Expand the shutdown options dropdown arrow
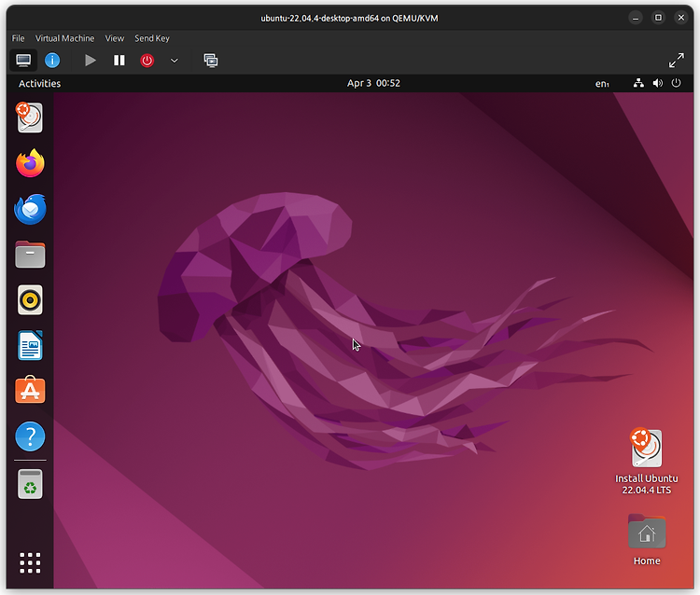Viewport: 700px width, 595px height. (175, 61)
